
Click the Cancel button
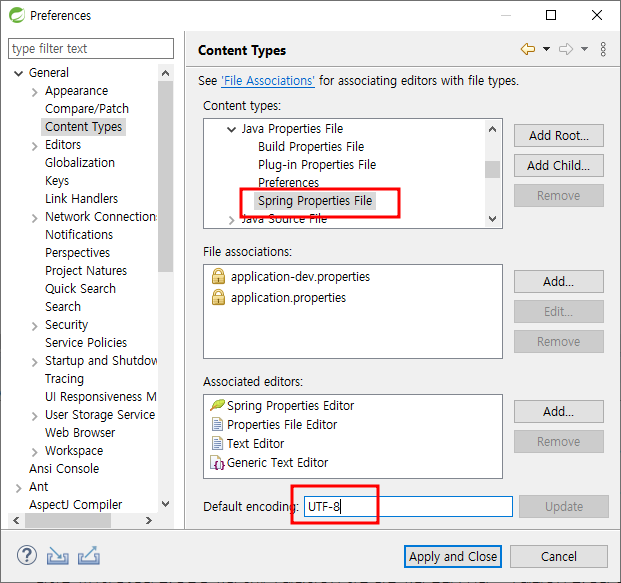coord(559,556)
